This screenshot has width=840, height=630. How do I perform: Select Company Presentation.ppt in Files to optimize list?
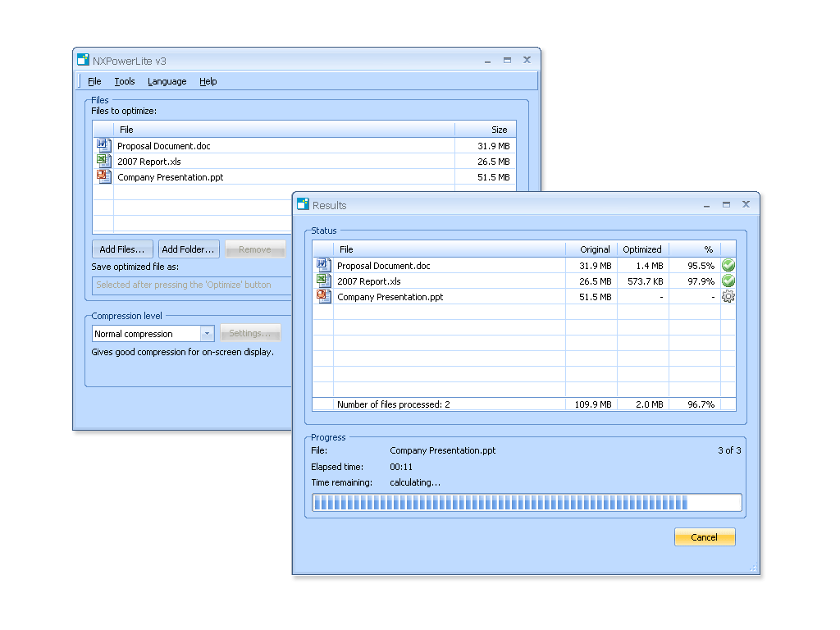304,177
